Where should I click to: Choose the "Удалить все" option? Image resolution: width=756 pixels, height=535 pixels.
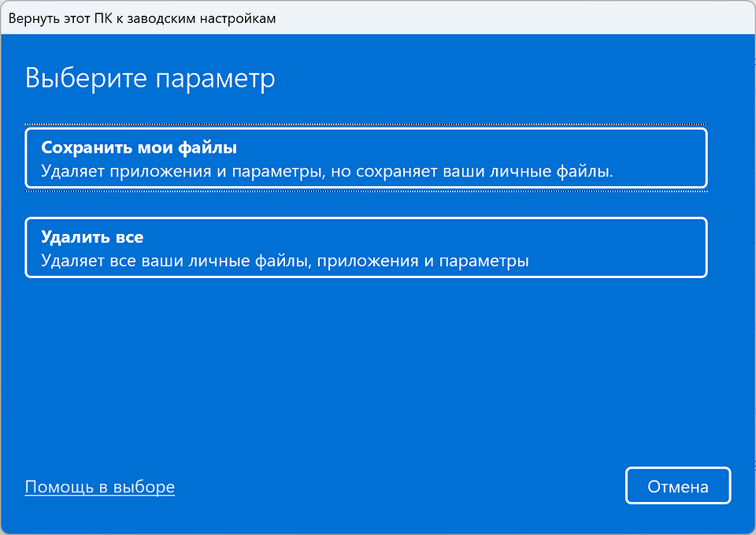[365, 247]
